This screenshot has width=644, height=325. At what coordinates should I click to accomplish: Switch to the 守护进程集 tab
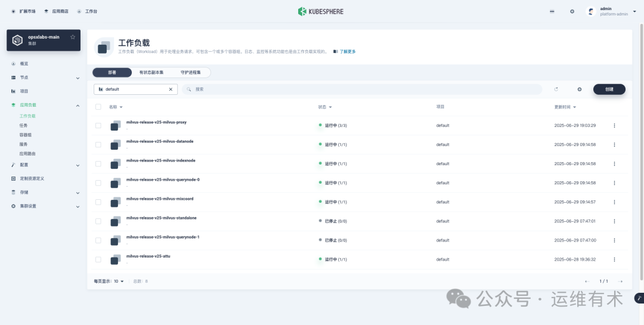point(191,72)
